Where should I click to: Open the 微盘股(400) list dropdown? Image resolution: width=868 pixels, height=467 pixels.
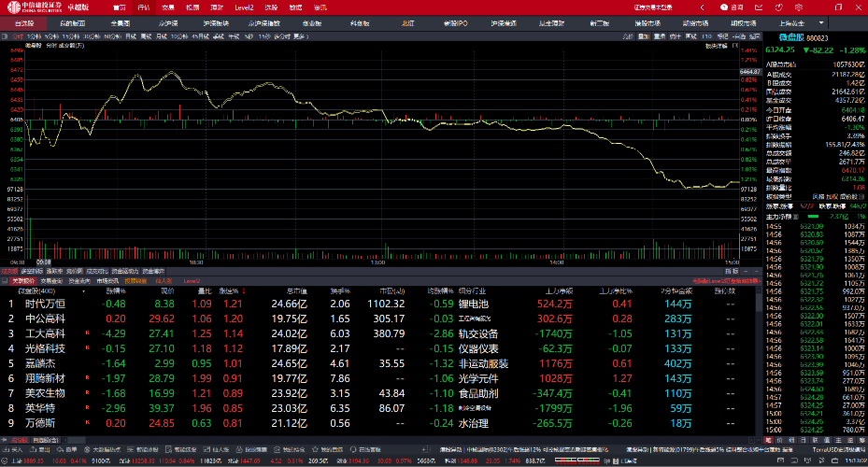pyautogui.click(x=21, y=290)
